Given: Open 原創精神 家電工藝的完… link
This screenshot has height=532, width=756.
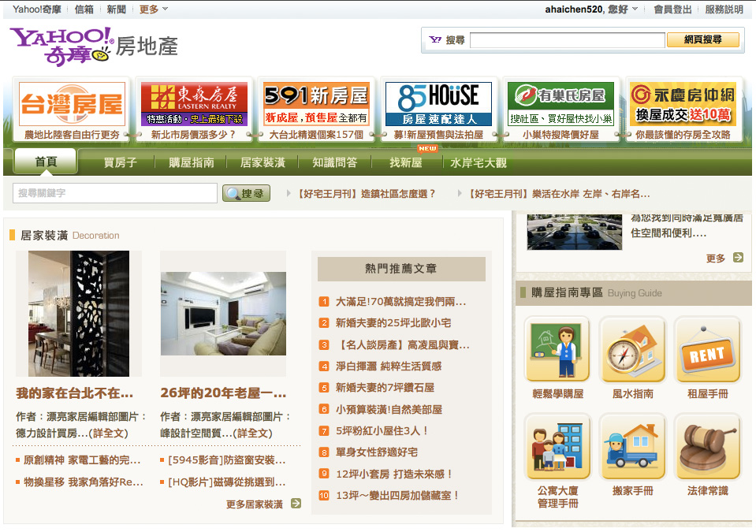Looking at the screenshot, I should tap(82, 460).
